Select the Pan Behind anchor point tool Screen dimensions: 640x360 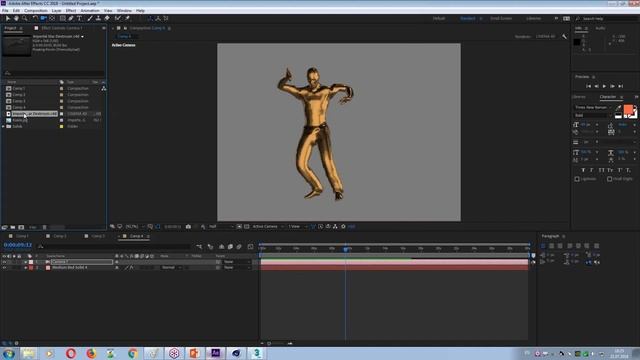click(x=52, y=18)
